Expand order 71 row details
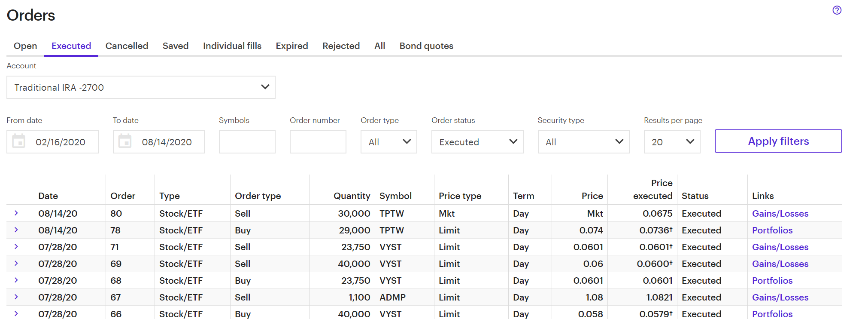 pos(16,247)
